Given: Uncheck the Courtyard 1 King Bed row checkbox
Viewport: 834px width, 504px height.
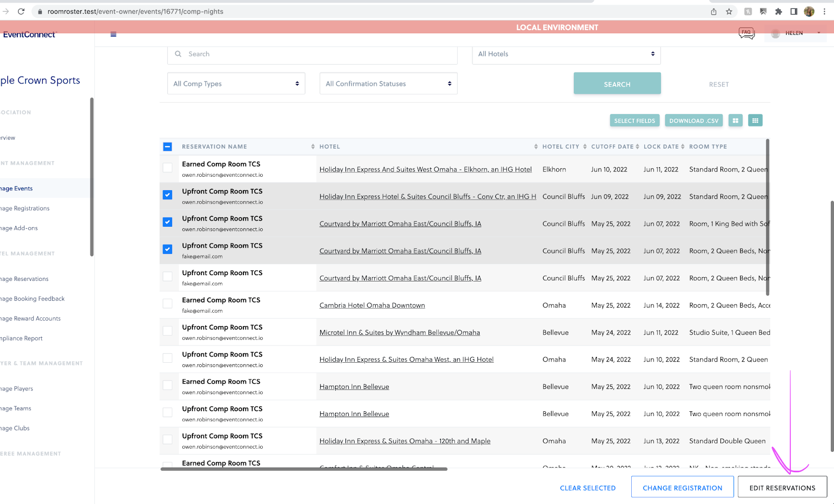Looking at the screenshot, I should pos(167,222).
